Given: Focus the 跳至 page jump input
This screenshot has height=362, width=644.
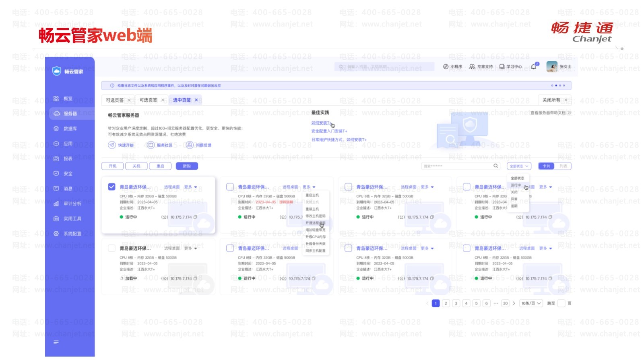Looking at the screenshot, I should [x=561, y=303].
